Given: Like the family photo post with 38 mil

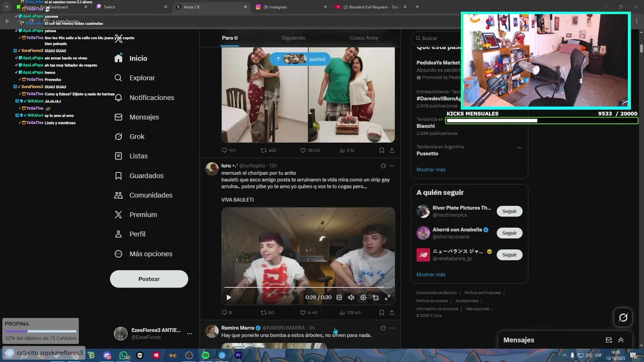Looking at the screenshot, I should [x=309, y=150].
